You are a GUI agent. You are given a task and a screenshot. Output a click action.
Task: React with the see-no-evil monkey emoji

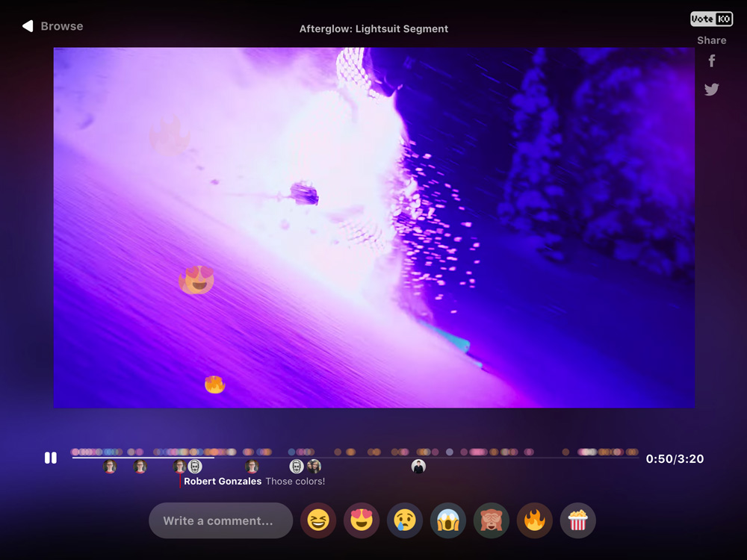[x=492, y=520]
